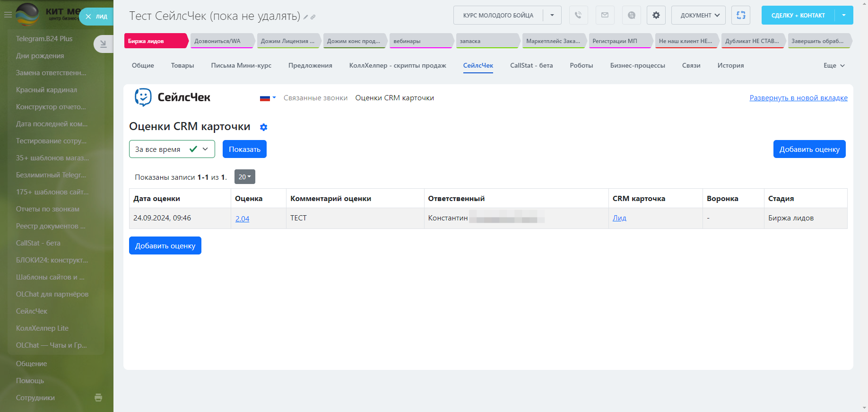This screenshot has height=412, width=868.
Task: Click the SalesCheck logo
Action: point(173,97)
